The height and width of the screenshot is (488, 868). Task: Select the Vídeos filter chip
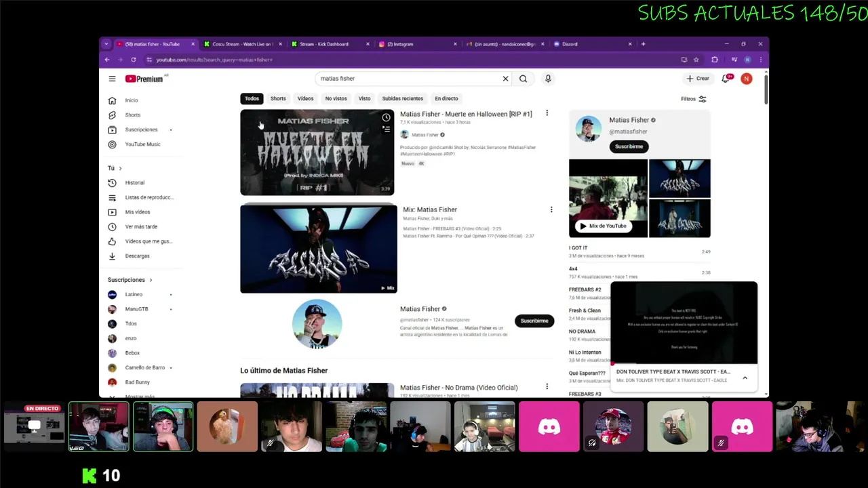pyautogui.click(x=305, y=98)
